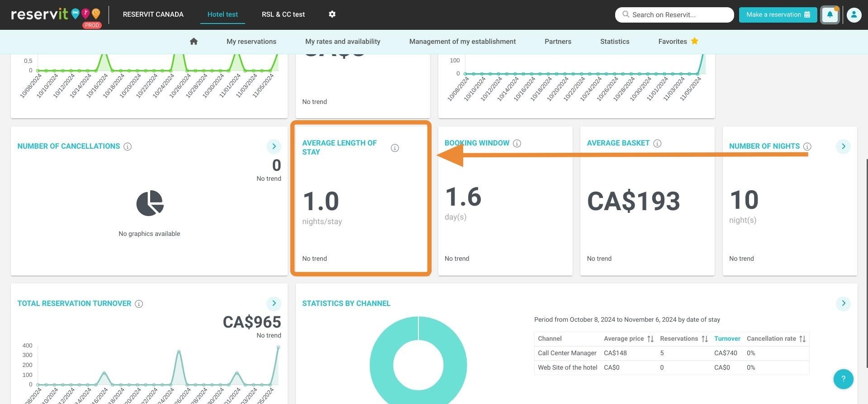Click the 1.6 booking window value
Screen dimensions: 868x404
[x=463, y=197]
